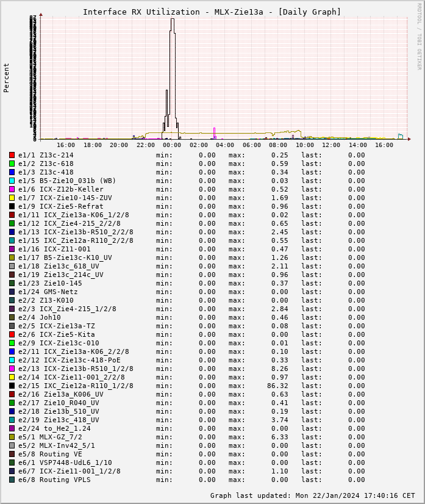
Task: Click the yellow swatch for e1/7 ICX-Zie10-145-ZUV
Action: (12, 198)
